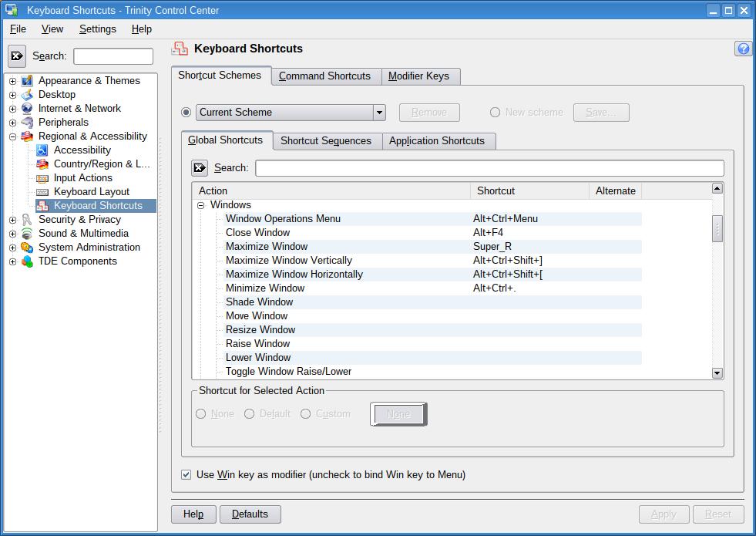This screenshot has width=756, height=536.
Task: Select the Default shortcut radio button
Action: point(249,414)
